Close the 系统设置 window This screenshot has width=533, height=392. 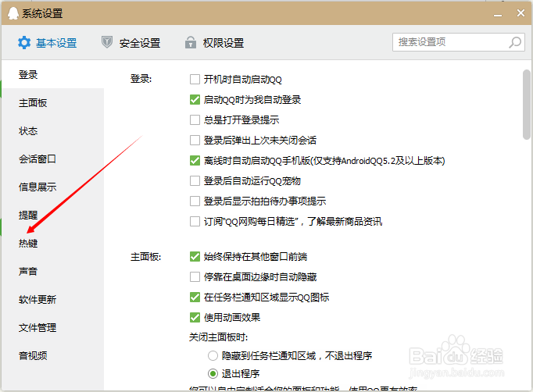pyautogui.click(x=520, y=13)
